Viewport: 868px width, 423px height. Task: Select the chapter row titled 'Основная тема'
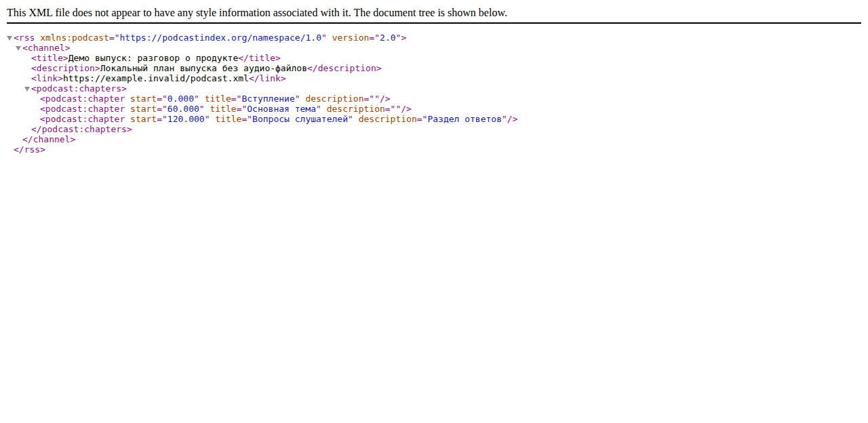pyautogui.click(x=226, y=109)
